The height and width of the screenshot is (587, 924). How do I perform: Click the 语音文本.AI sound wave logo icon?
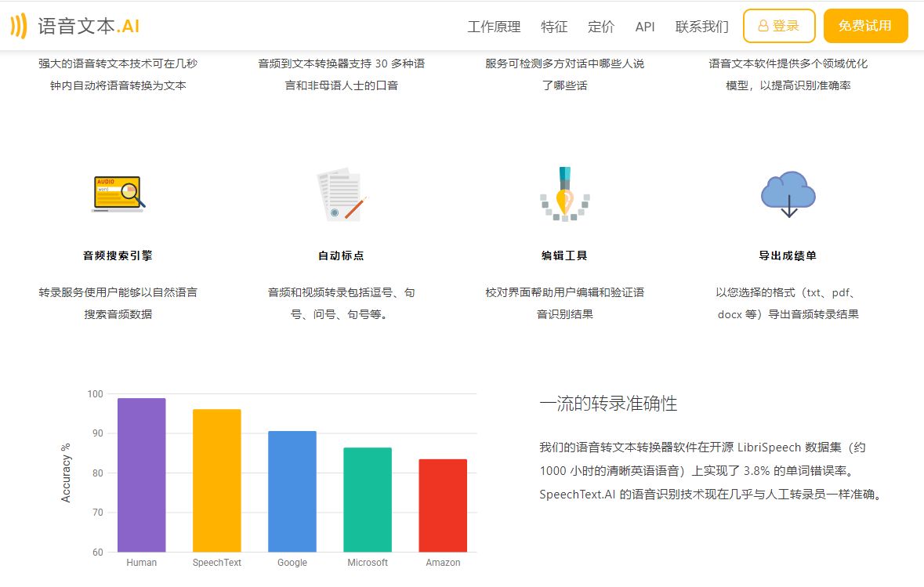(x=19, y=26)
